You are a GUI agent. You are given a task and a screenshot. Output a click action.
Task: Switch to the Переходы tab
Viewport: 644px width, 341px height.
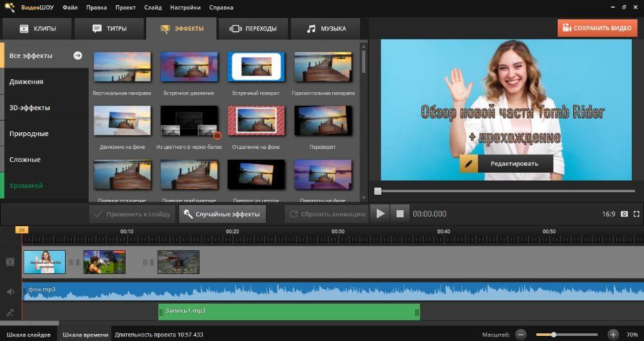[253, 29]
